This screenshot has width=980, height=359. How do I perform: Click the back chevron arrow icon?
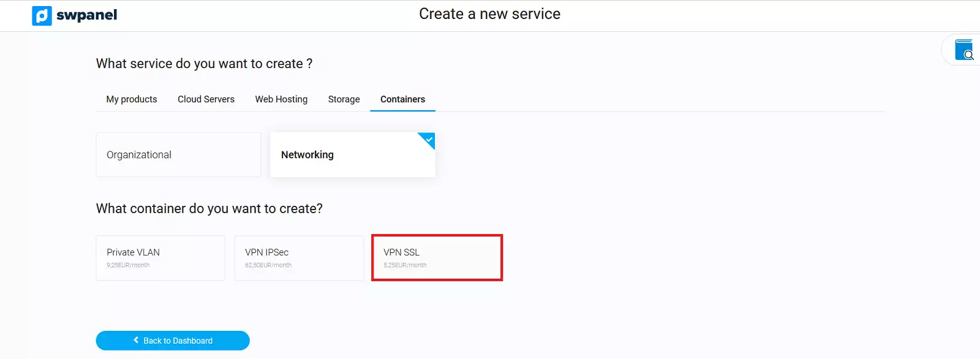coord(136,341)
